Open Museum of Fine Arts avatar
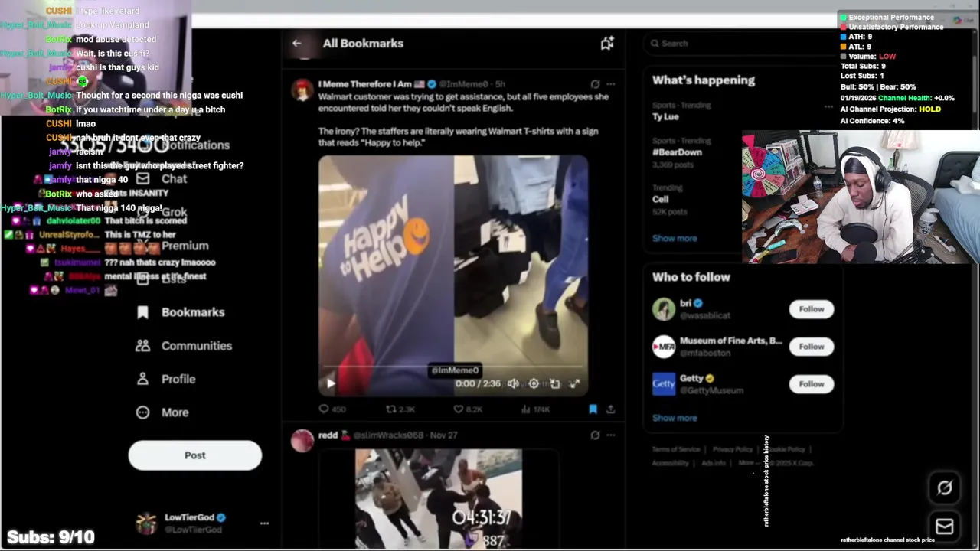 click(x=664, y=347)
